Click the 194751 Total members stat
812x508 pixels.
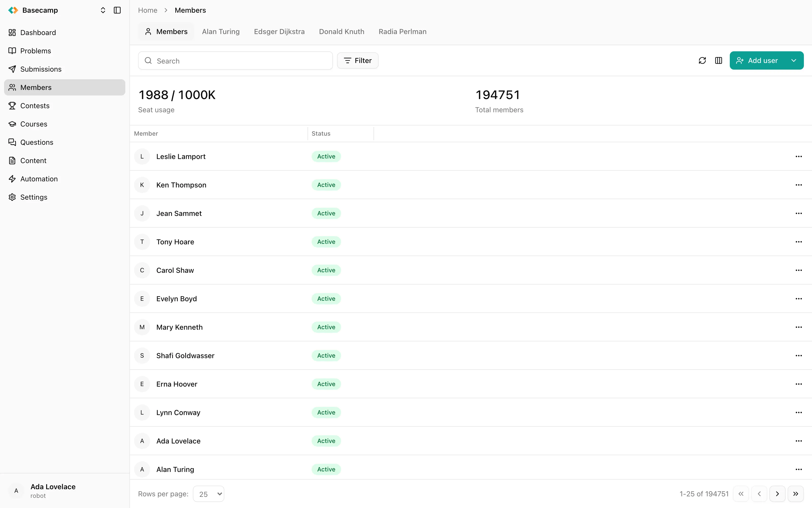tap(498, 95)
